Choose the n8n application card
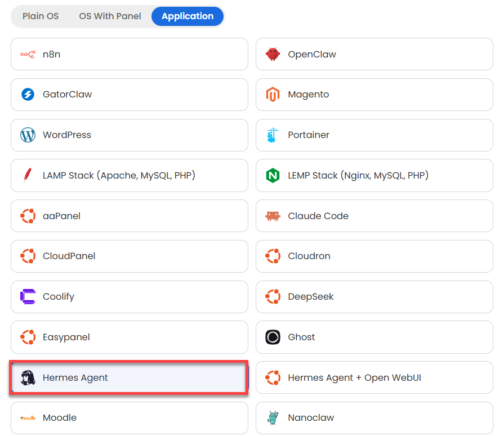 130,54
